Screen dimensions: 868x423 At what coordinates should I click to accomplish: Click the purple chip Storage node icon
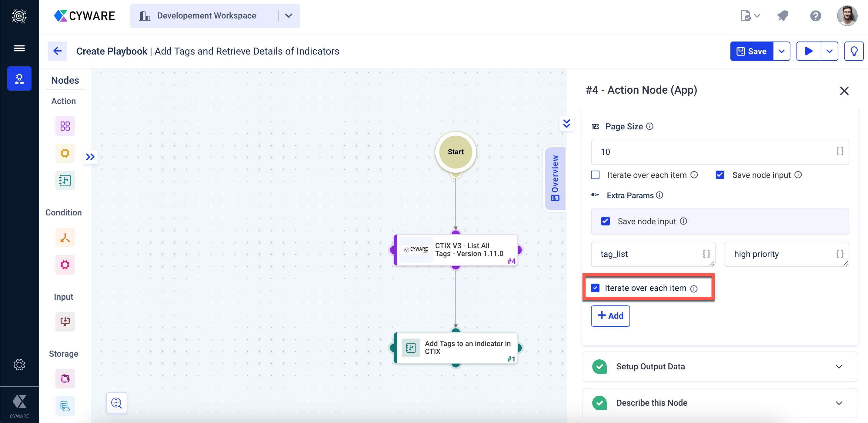(x=65, y=378)
